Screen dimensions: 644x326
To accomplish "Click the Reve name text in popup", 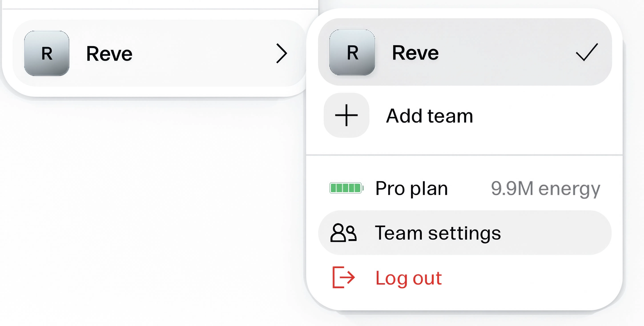I will point(415,53).
